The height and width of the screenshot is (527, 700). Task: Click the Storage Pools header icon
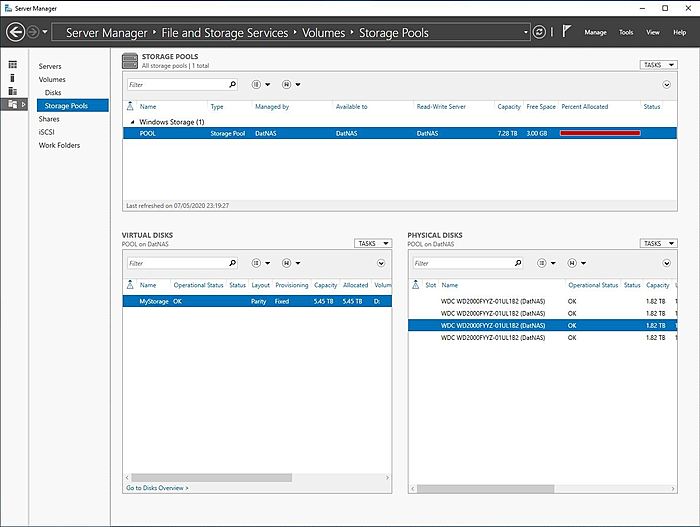(x=130, y=62)
